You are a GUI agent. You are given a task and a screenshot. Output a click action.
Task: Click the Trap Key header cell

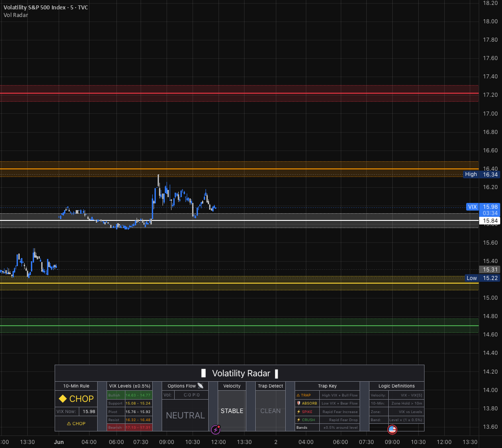tap(327, 386)
